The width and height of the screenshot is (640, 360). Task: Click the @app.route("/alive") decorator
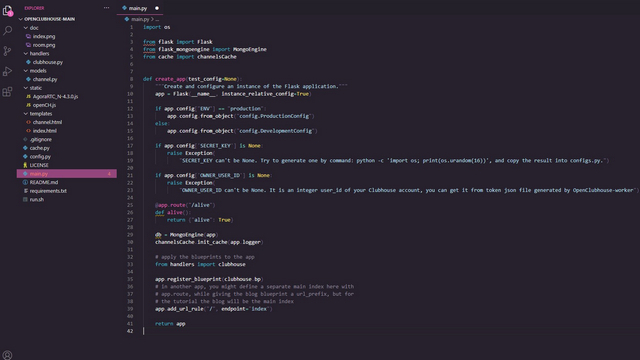tap(185, 205)
